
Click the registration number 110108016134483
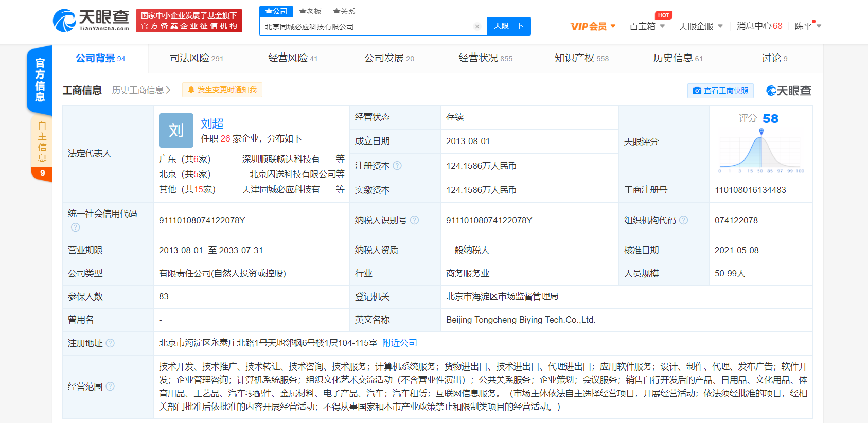pyautogui.click(x=750, y=190)
